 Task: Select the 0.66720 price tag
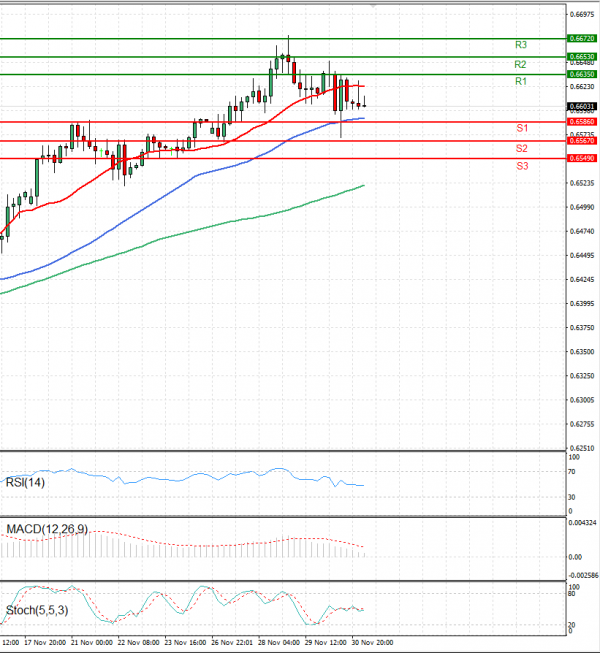point(582,38)
